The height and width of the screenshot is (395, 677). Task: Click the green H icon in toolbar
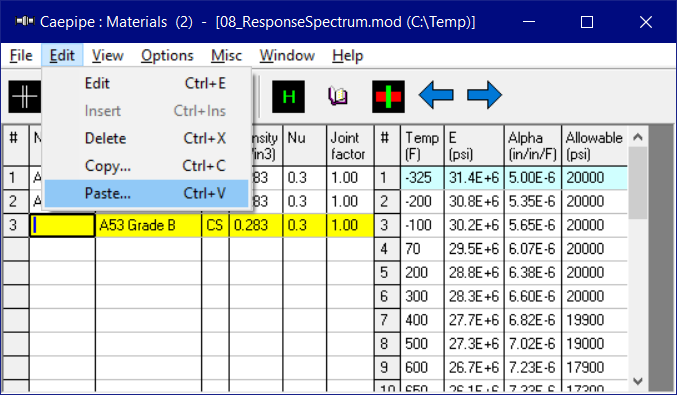click(x=288, y=97)
